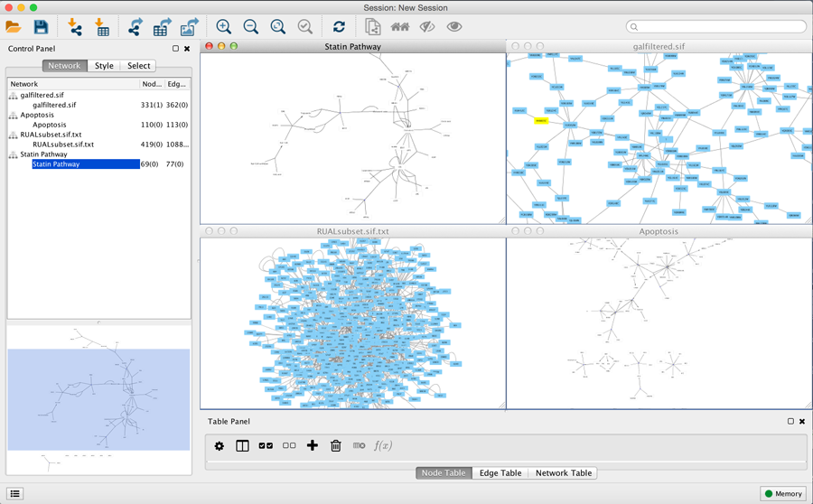Click the zoom out magnifier icon

click(x=250, y=28)
